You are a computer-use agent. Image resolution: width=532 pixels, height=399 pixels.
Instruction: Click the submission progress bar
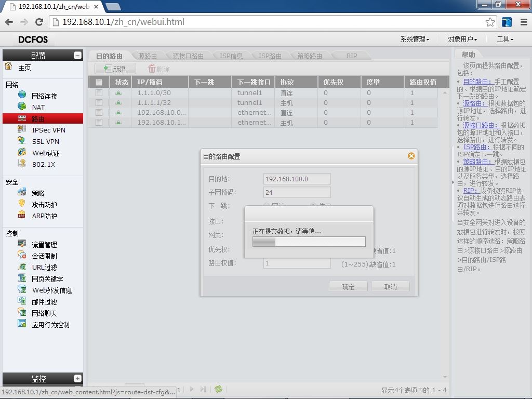(x=309, y=242)
